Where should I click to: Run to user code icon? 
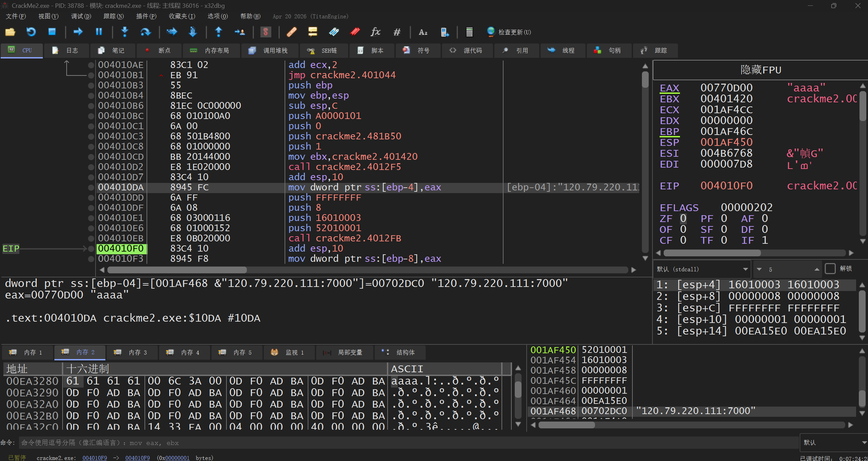(x=240, y=32)
